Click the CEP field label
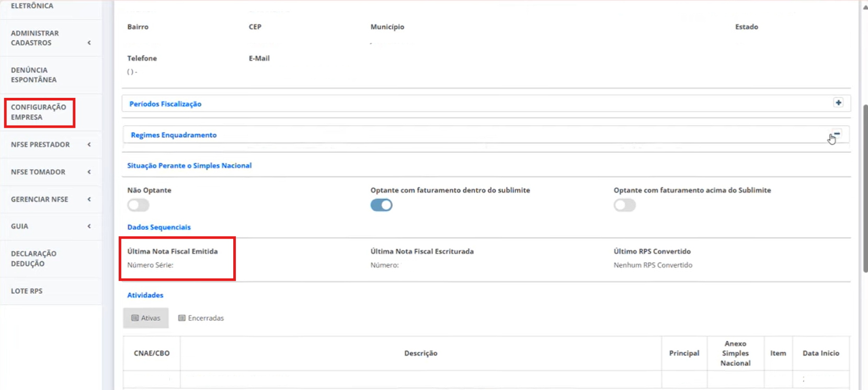The height and width of the screenshot is (390, 868). point(255,27)
